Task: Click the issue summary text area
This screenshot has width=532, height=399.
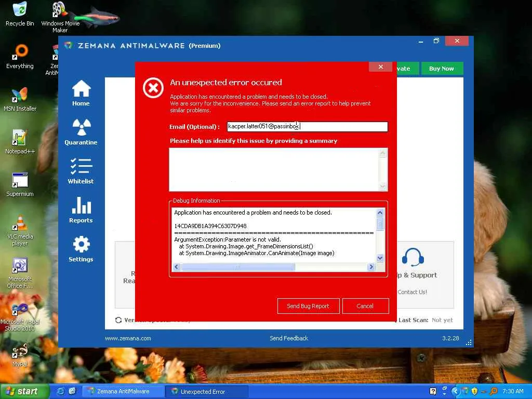Action: 278,170
